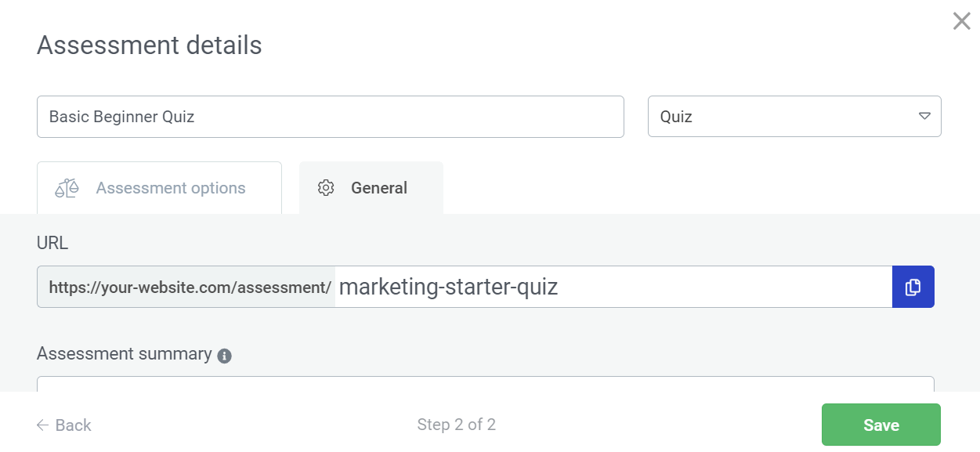Click the marketing-starter-quiz URL slug field
This screenshot has width=980, height=452.
(611, 287)
